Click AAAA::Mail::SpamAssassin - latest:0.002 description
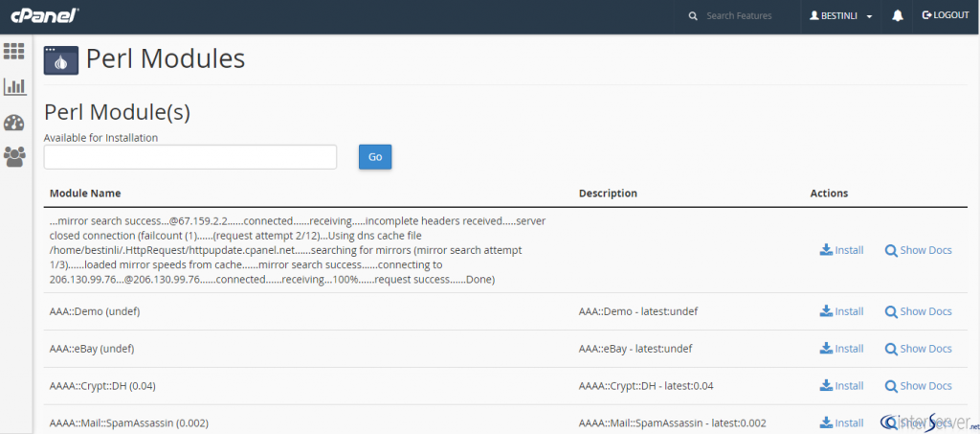This screenshot has width=980, height=434. (673, 423)
